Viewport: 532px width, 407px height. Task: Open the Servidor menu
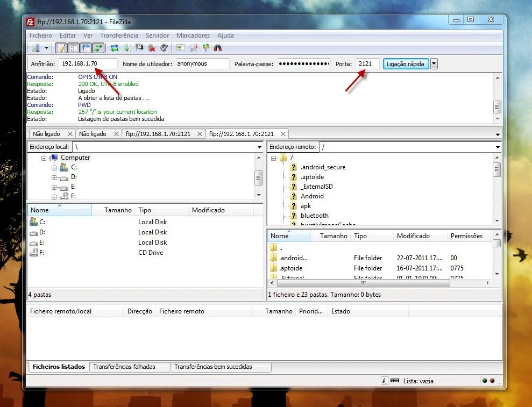click(x=158, y=35)
